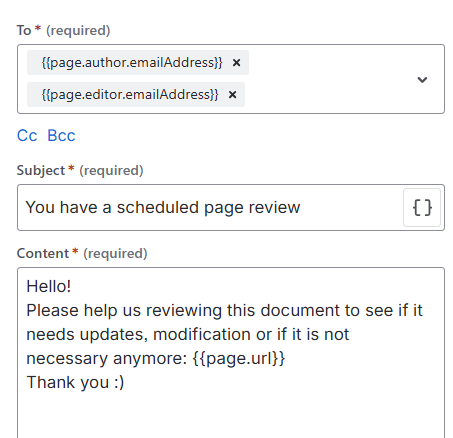Add a Bcc field
Viewport: 453px width, 438px height.
click(61, 136)
